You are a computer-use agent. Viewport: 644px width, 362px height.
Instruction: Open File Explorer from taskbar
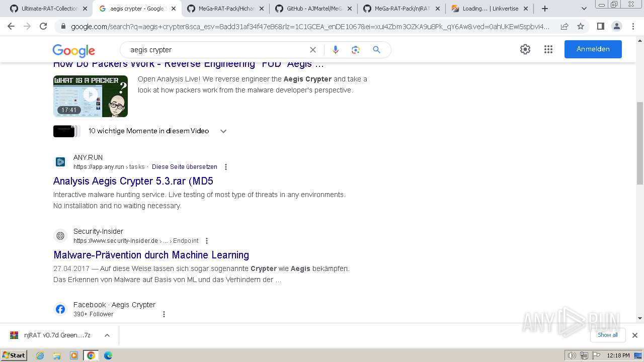57,355
